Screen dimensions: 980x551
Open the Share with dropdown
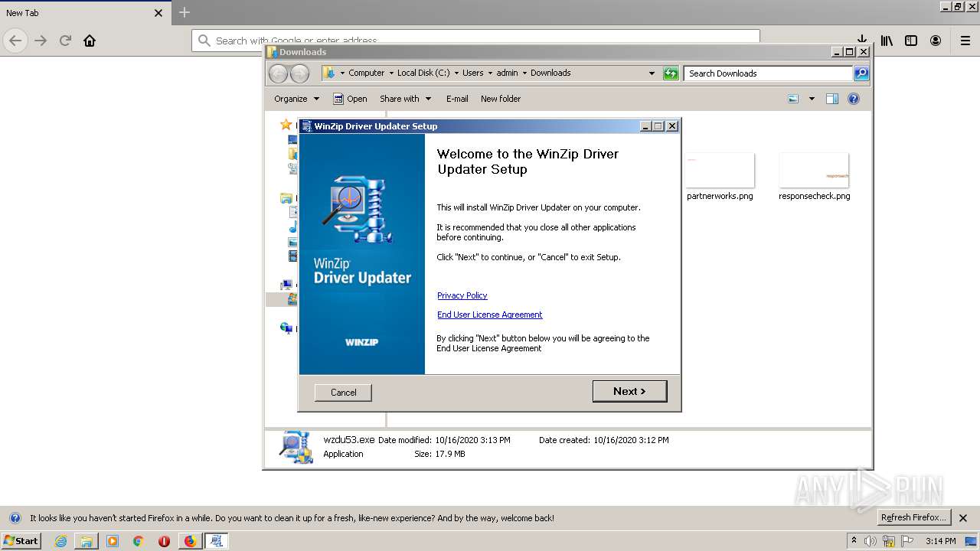coord(406,99)
